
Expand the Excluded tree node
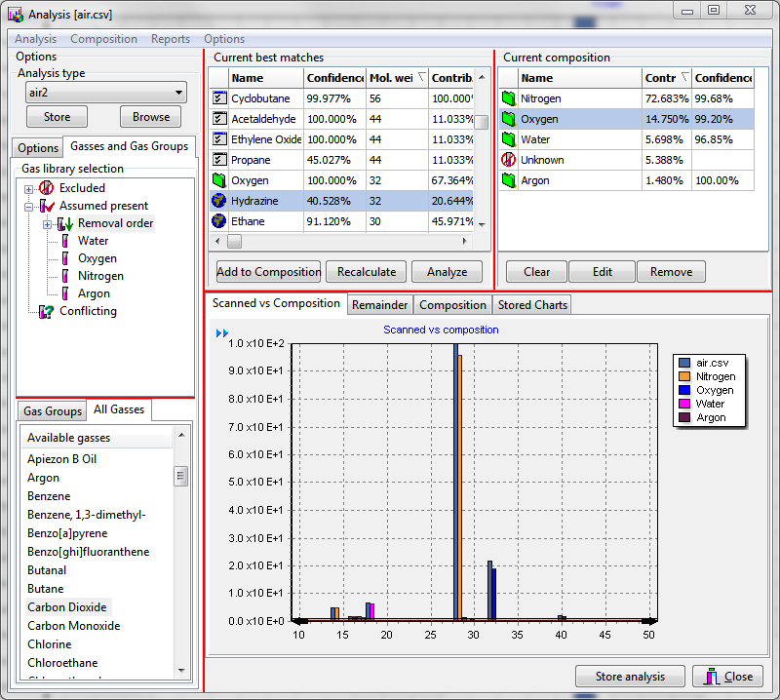(x=29, y=188)
